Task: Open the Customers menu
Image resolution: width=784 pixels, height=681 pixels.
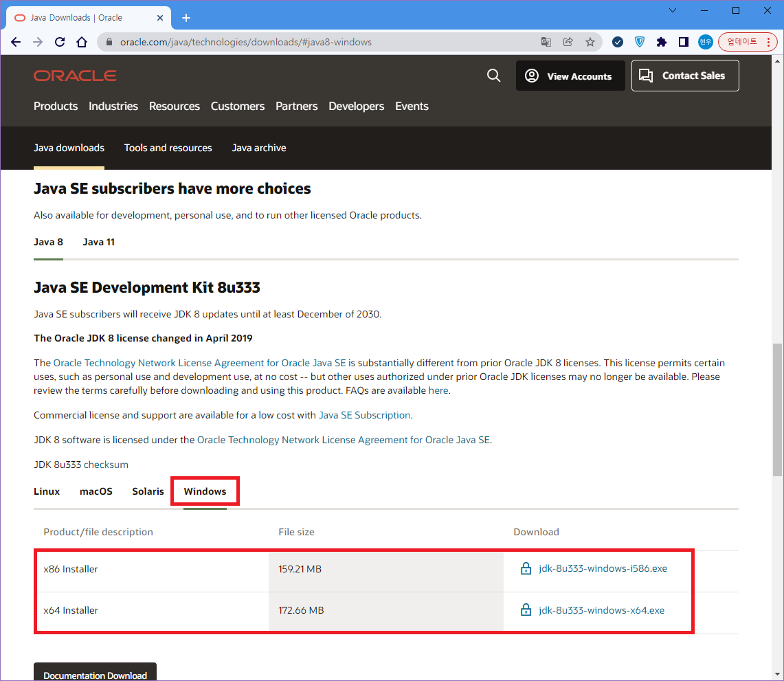Action: tap(238, 107)
